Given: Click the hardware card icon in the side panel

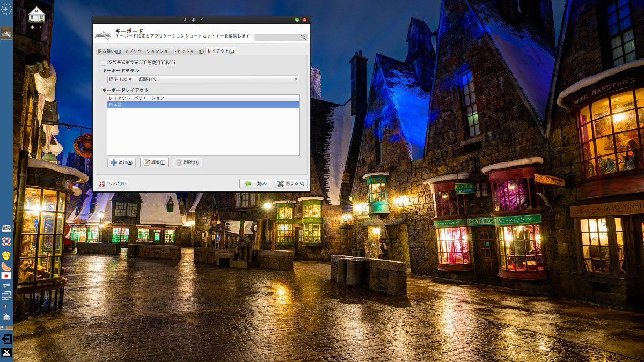Looking at the screenshot, I should [6, 230].
